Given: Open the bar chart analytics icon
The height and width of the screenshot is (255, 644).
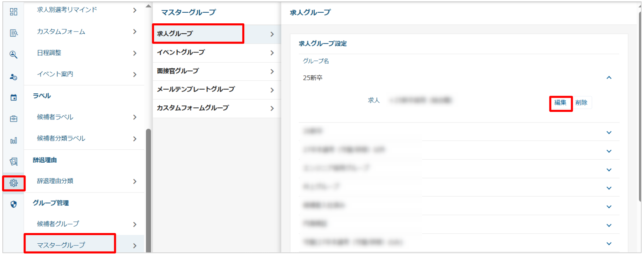Looking at the screenshot, I should [x=13, y=140].
